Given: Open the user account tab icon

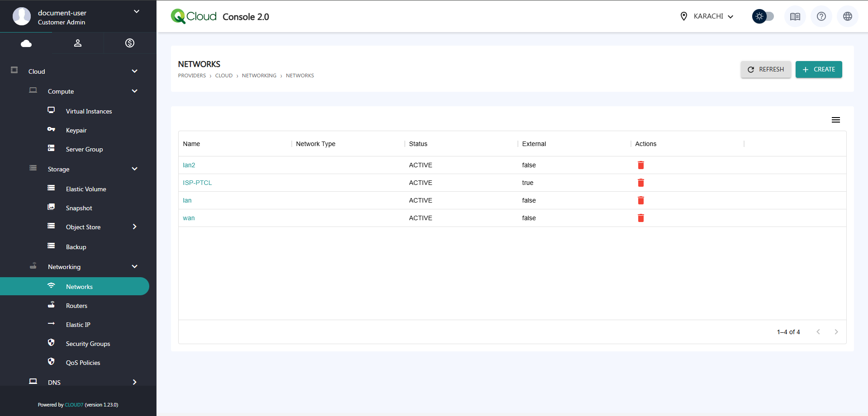Looking at the screenshot, I should pos(78,43).
